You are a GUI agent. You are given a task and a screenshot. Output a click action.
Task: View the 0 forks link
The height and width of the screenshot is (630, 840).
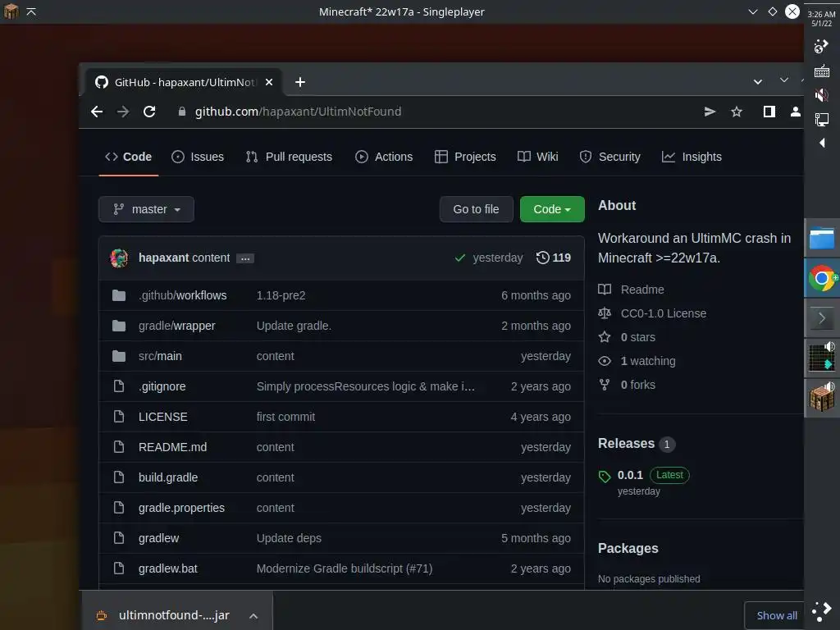(x=627, y=385)
